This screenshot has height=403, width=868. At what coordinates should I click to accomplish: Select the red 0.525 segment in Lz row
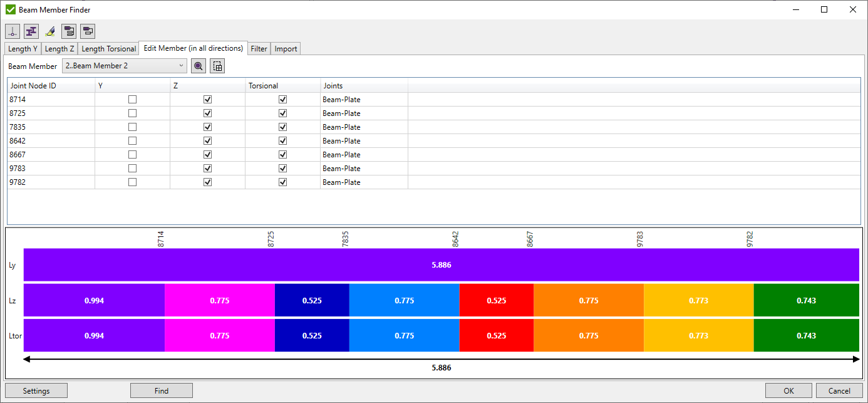496,300
